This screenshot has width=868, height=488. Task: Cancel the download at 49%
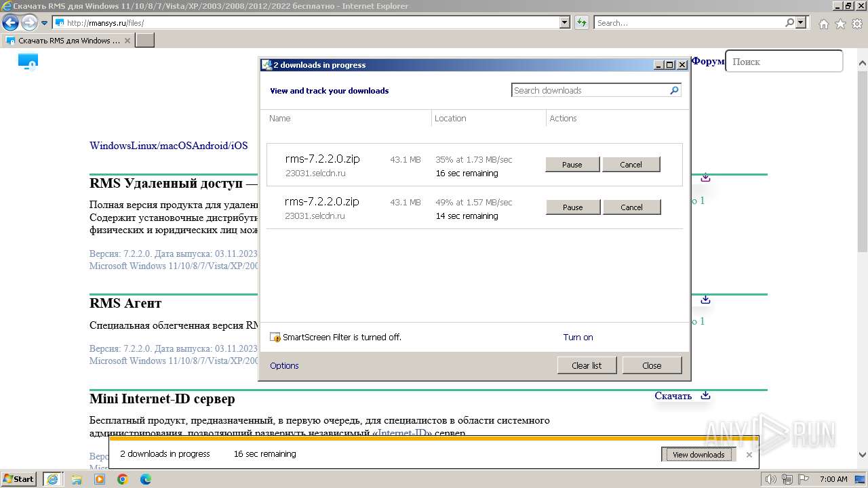pyautogui.click(x=631, y=207)
